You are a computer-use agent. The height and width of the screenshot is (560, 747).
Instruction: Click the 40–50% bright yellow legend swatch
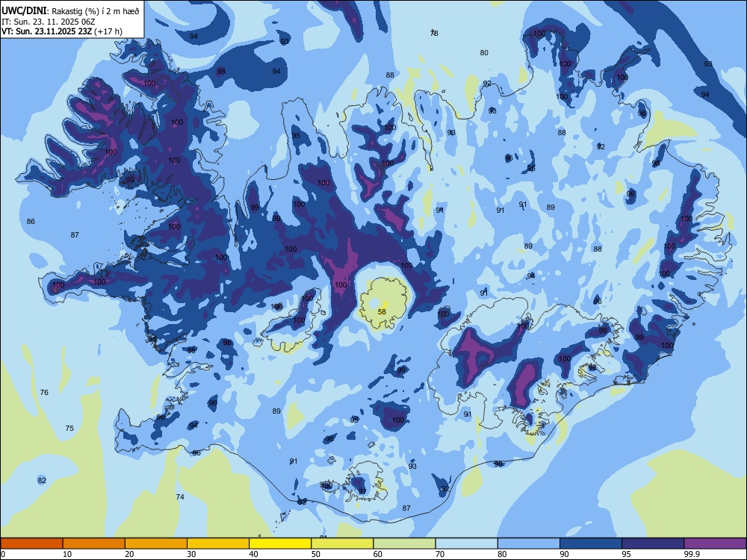coord(280,544)
